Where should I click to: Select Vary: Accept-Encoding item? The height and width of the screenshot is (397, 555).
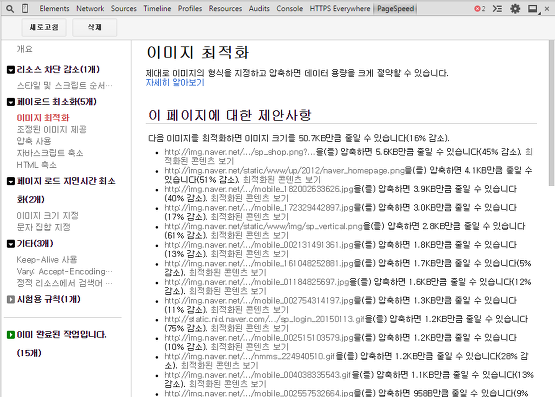(64, 271)
